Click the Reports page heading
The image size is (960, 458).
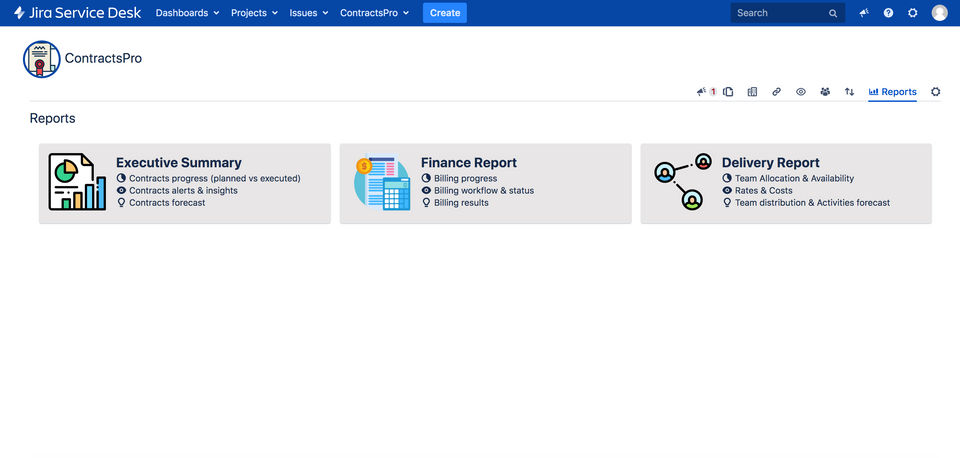coord(53,118)
